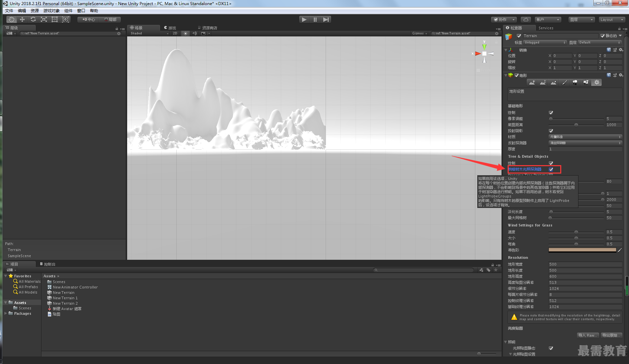This screenshot has width=629, height=364.
Task: Open Transform component help book icon
Action: click(609, 50)
